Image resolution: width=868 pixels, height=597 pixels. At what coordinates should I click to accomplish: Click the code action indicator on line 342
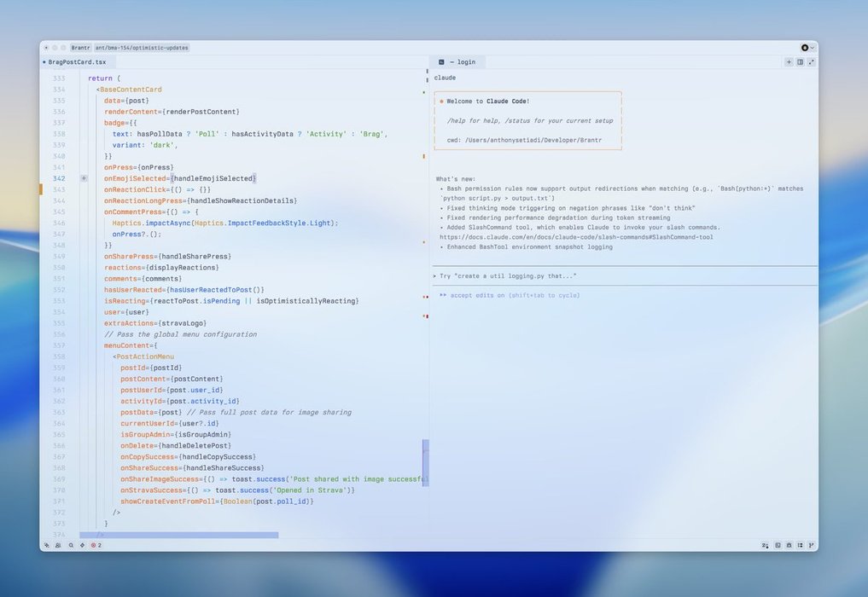[x=84, y=178]
